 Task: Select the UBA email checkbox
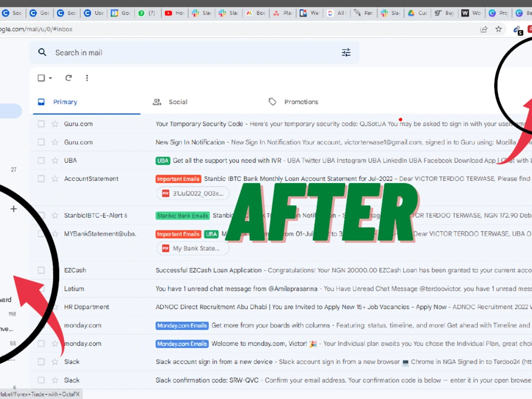tap(41, 161)
